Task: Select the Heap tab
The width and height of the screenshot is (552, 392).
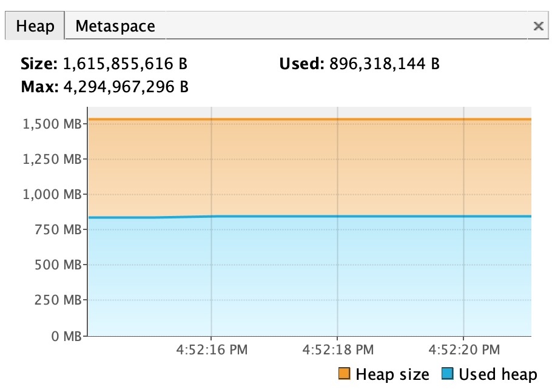Action: tap(35, 26)
